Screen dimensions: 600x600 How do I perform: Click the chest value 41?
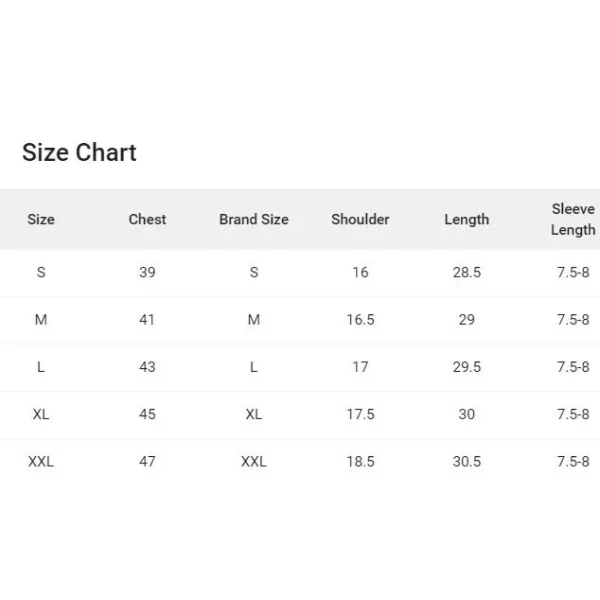point(147,320)
